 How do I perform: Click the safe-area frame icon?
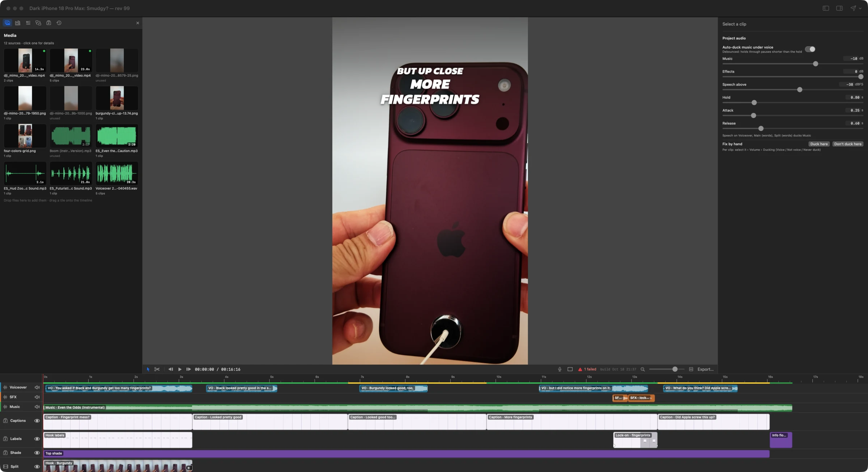point(570,369)
